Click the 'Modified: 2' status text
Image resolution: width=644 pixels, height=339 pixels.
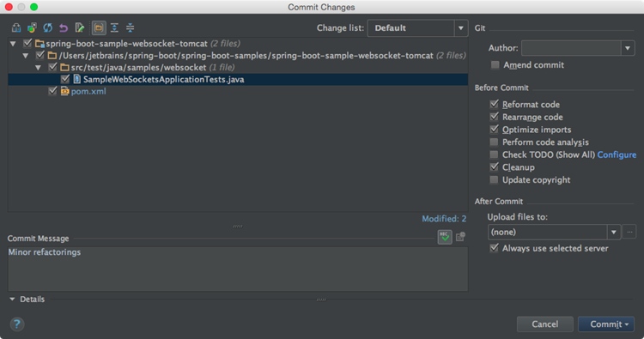(x=444, y=219)
